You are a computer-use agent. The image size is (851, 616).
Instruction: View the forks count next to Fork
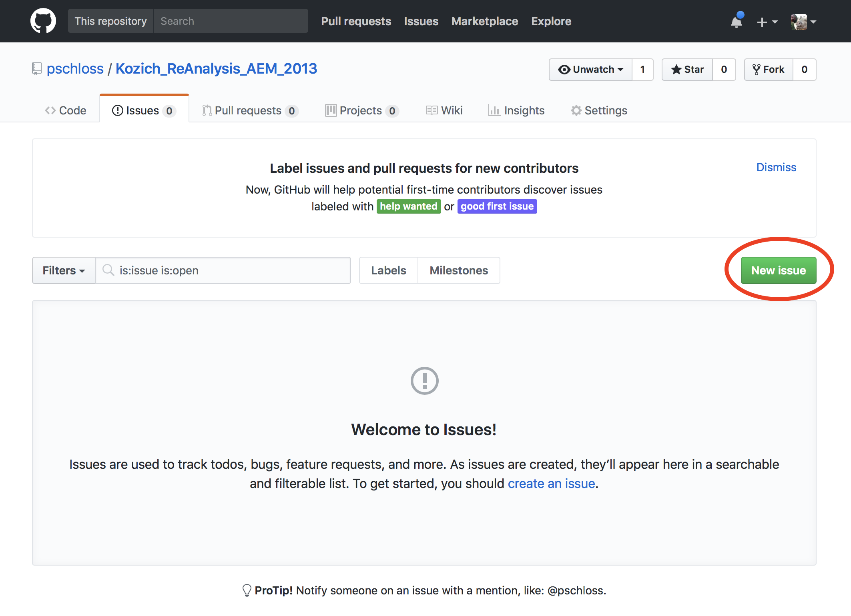pyautogui.click(x=805, y=70)
